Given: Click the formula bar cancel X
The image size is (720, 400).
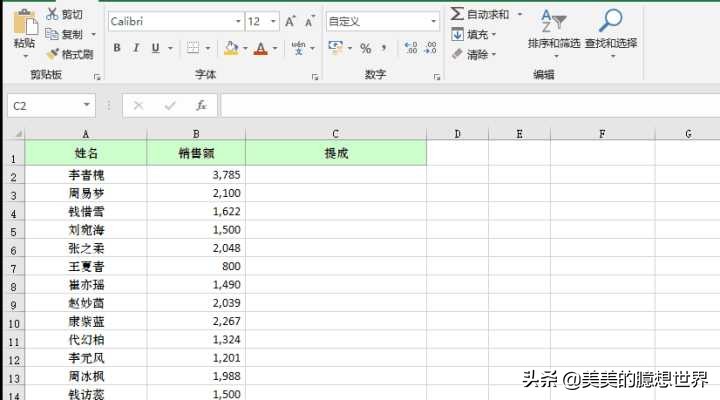Looking at the screenshot, I should 138,106.
